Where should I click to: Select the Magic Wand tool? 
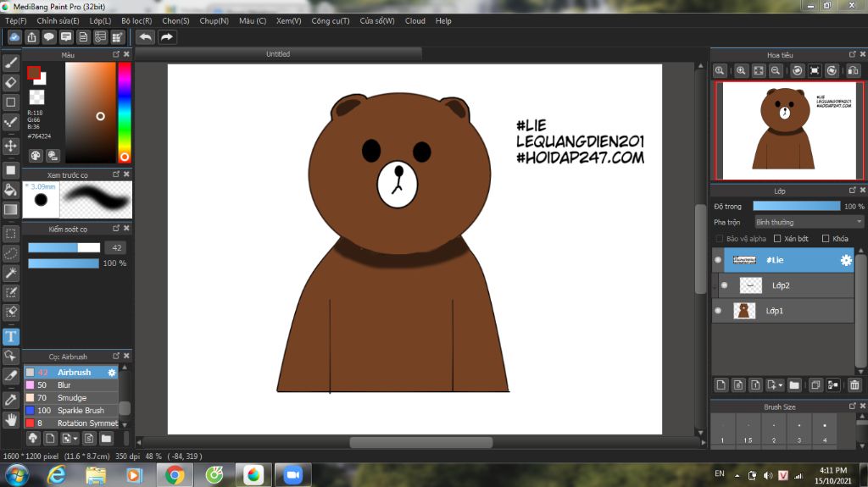pyautogui.click(x=10, y=272)
